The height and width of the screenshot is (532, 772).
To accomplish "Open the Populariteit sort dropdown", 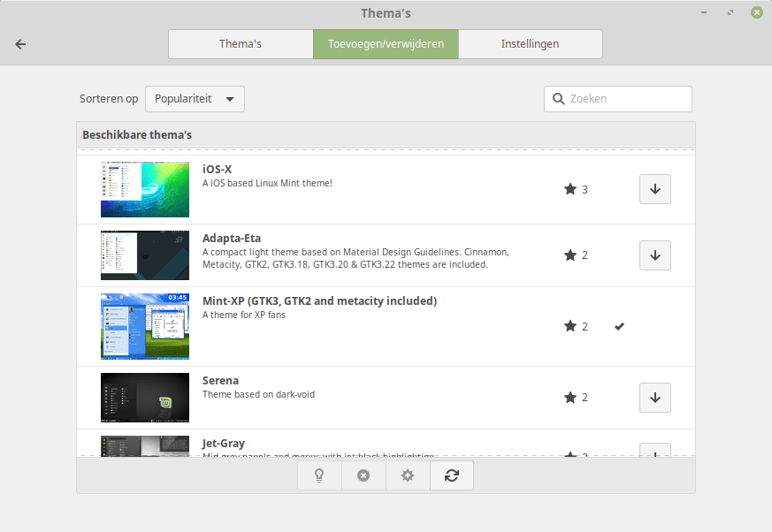I will (195, 99).
